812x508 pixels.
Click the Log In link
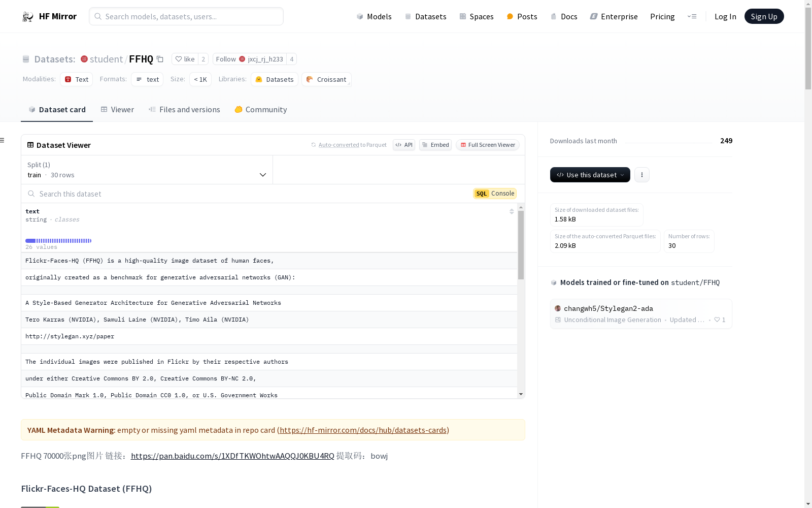(725, 17)
